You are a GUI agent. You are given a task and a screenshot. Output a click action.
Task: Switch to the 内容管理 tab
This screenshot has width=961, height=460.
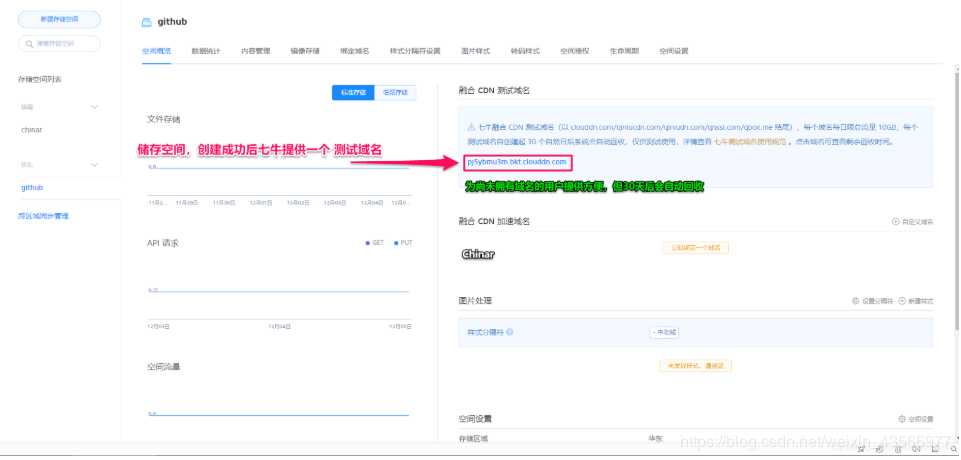[x=256, y=51]
